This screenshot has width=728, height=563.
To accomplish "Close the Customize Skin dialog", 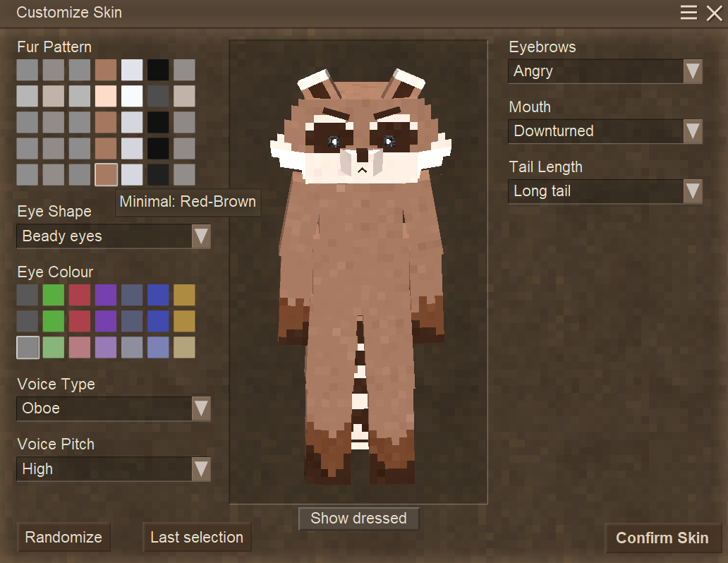I will pyautogui.click(x=714, y=13).
